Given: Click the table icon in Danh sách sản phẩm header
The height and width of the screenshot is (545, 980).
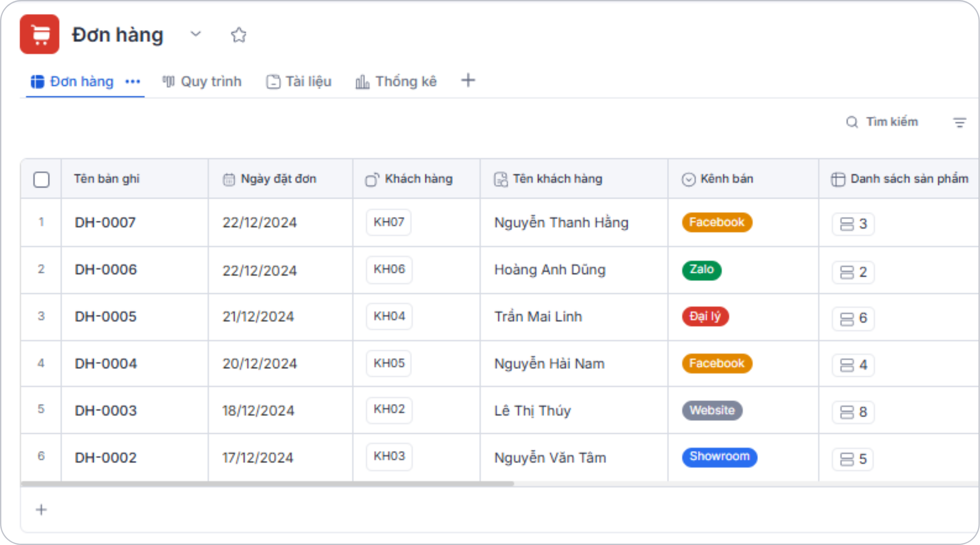Looking at the screenshot, I should coord(838,179).
